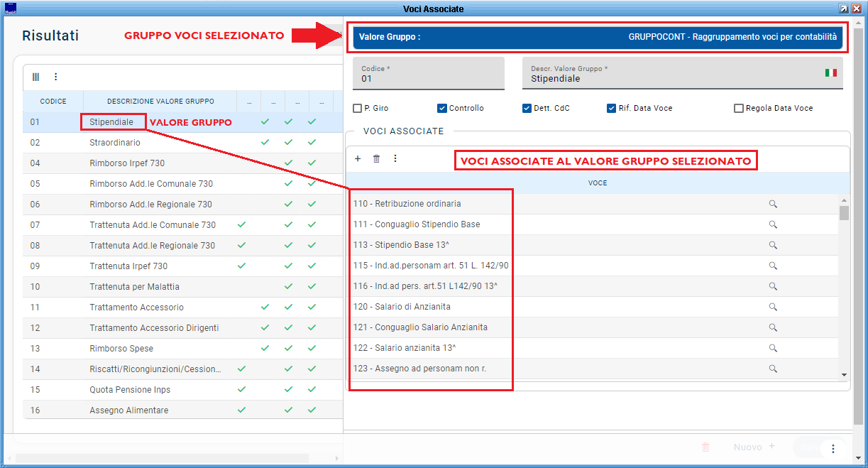868x468 pixels.
Task: Select row 08 Trattenuta Add.le Regionale 730
Action: 182,246
